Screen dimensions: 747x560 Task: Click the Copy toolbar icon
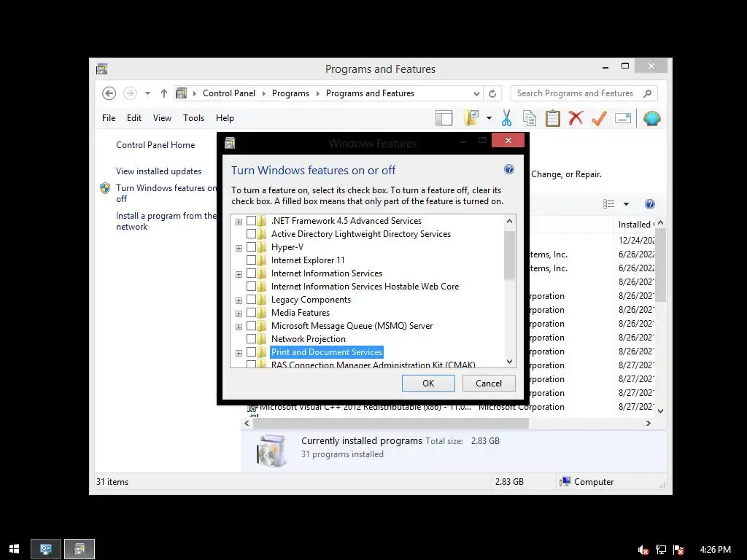click(530, 118)
